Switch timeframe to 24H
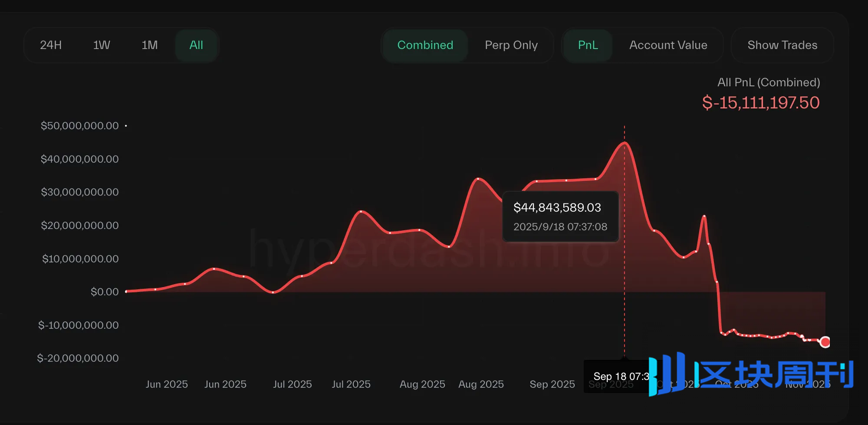 (x=51, y=45)
